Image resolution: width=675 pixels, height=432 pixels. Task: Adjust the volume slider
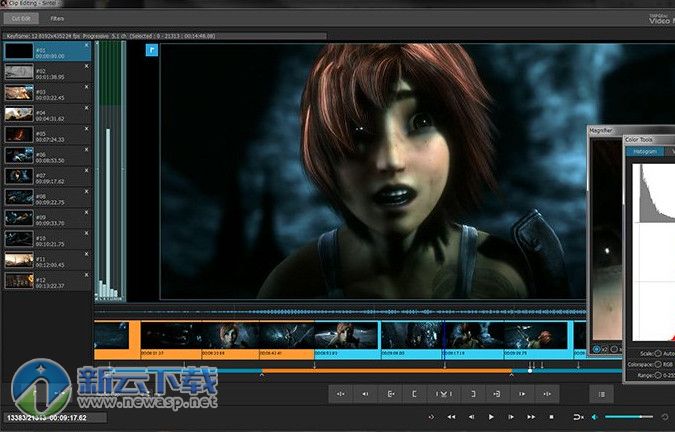(x=629, y=417)
